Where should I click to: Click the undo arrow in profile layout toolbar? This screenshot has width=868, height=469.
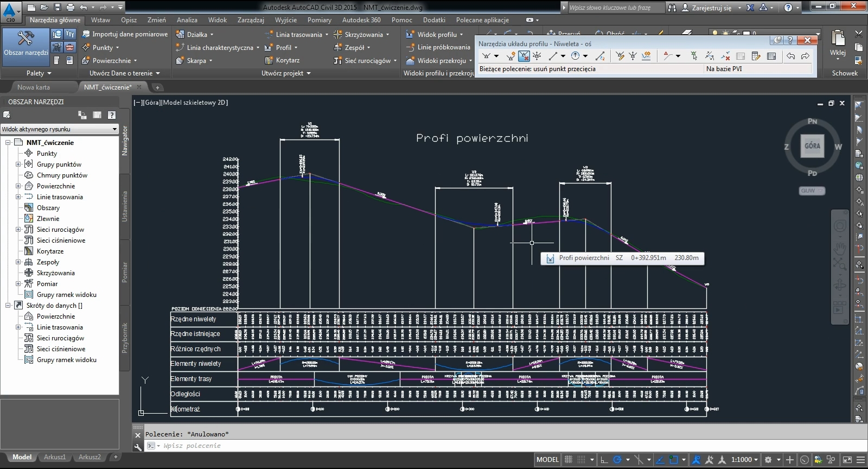pyautogui.click(x=790, y=56)
